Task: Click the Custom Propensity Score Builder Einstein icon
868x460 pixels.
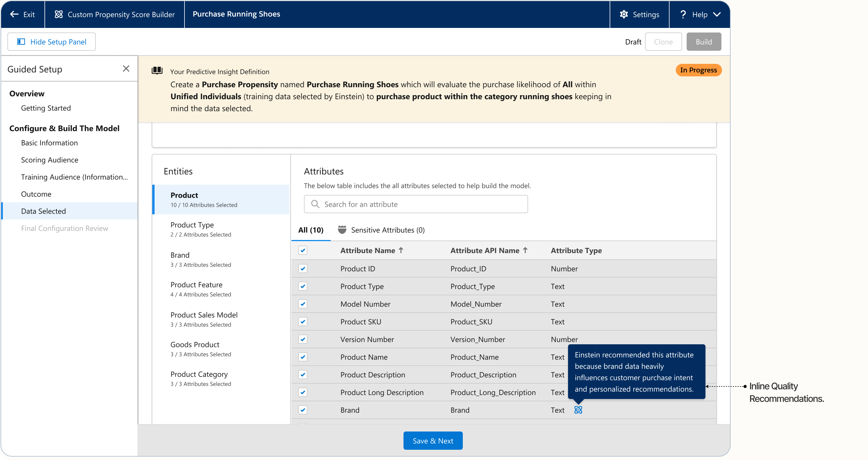Action: coord(59,14)
